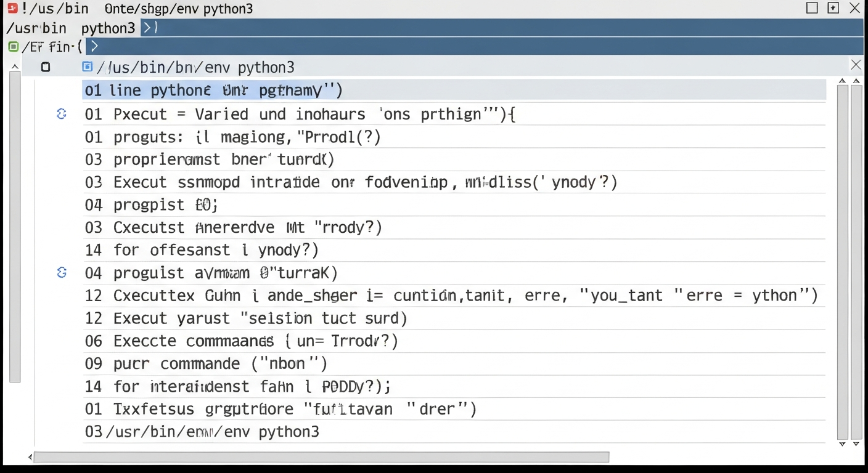
Task: Collapse the panel using the up caret at left
Action: click(15, 67)
